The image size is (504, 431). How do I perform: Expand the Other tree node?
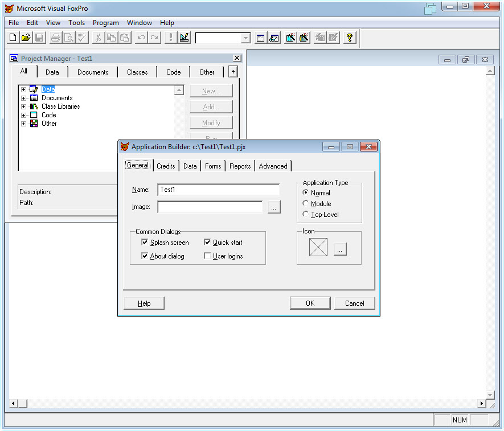(x=23, y=124)
